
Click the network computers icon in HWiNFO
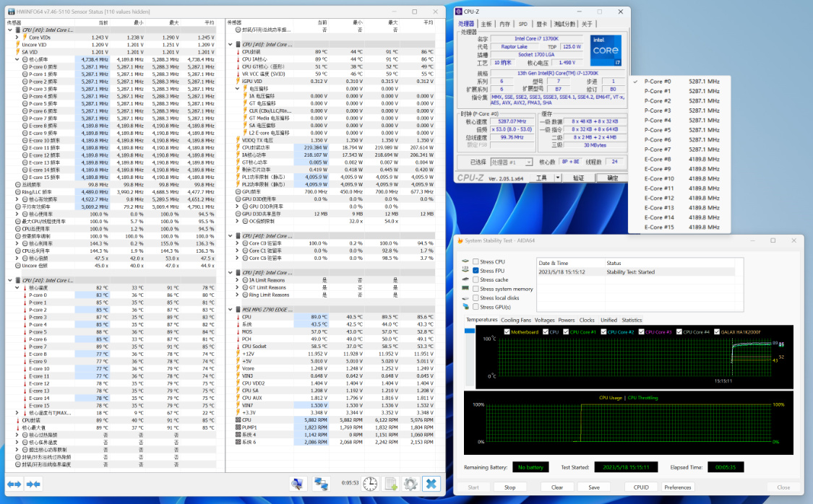[320, 484]
